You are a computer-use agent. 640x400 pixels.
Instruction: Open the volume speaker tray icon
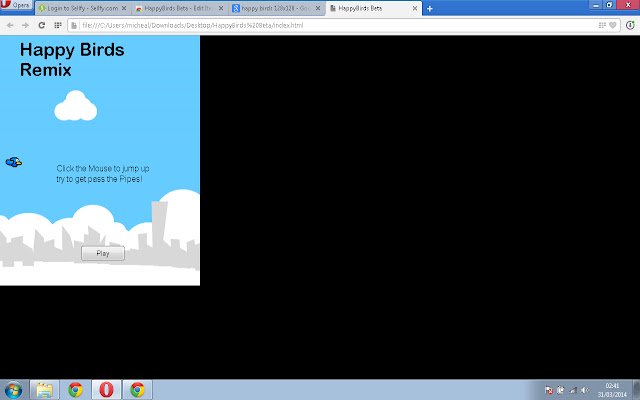(585, 390)
